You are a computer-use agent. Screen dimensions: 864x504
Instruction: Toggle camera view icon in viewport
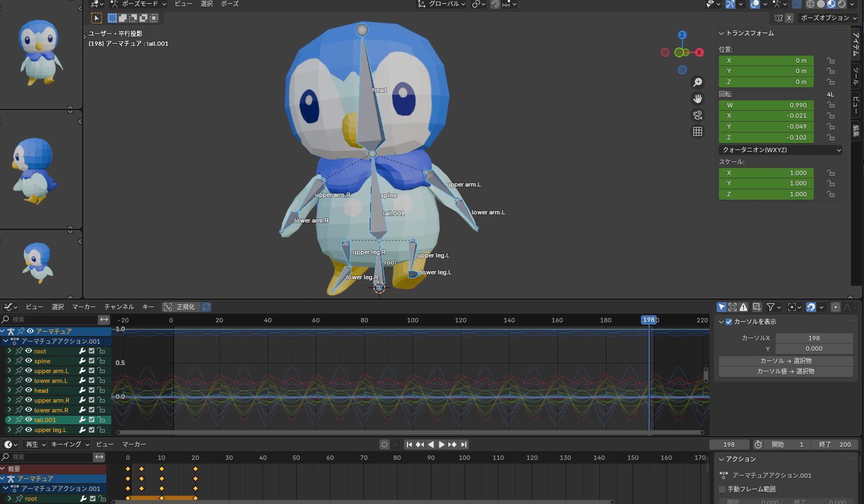(x=698, y=115)
